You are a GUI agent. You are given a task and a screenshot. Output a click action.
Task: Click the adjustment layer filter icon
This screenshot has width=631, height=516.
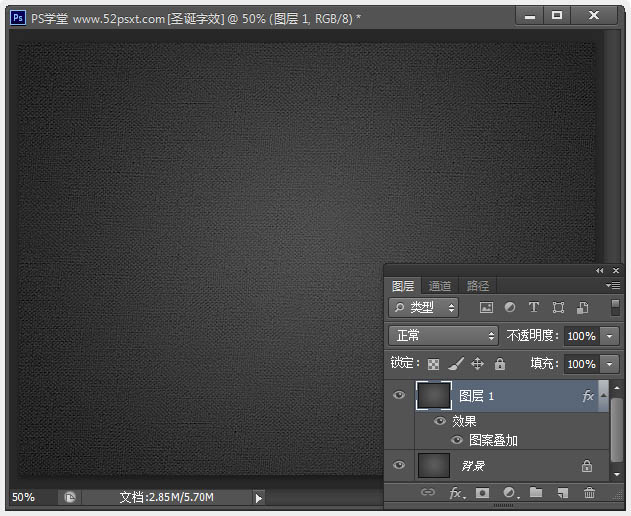pos(510,308)
